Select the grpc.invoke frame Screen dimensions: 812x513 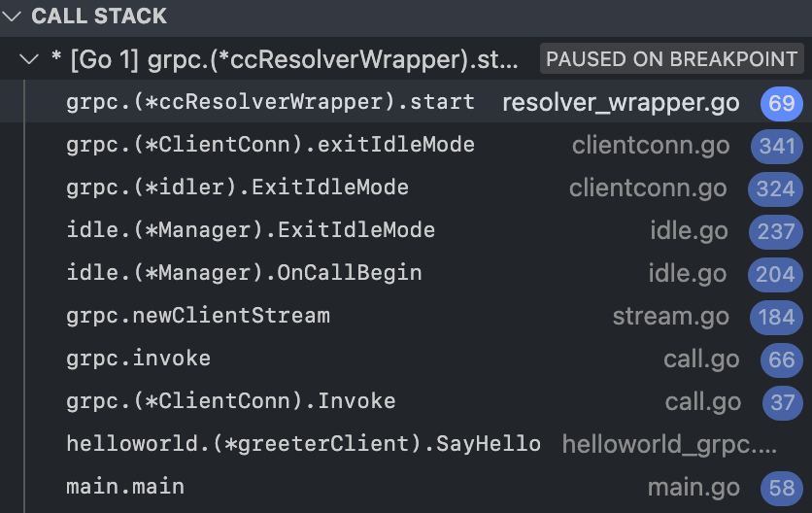[x=406, y=359]
